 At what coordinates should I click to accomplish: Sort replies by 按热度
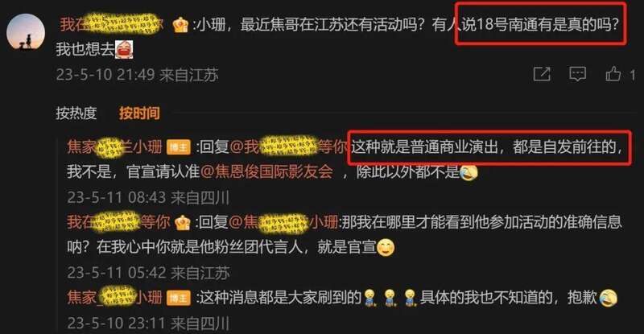coord(76,113)
